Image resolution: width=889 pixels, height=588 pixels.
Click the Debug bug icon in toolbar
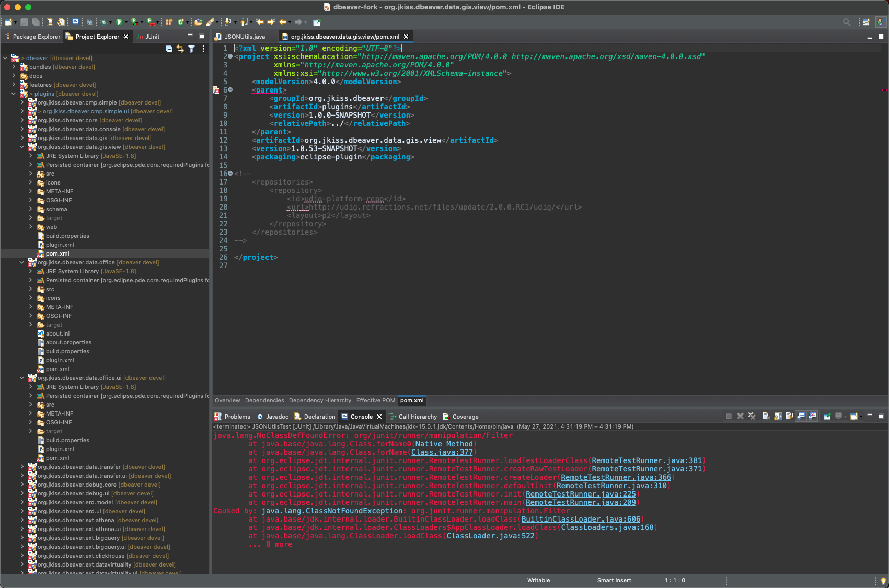[104, 22]
